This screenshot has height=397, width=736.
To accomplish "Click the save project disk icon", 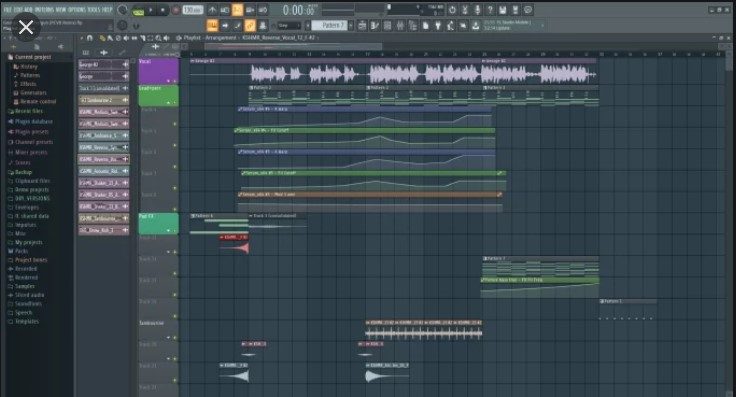I will [x=503, y=9].
